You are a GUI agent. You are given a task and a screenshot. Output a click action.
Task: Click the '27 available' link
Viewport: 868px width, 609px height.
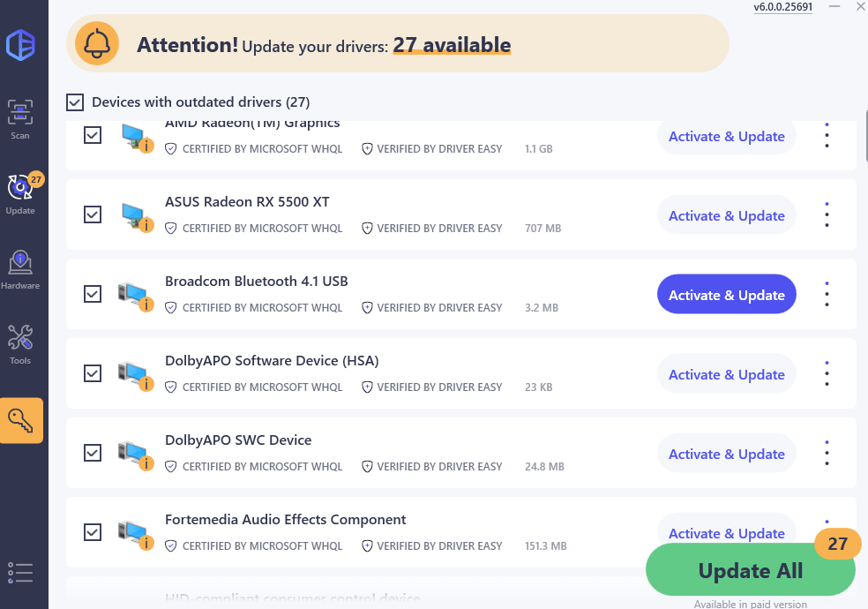(452, 44)
